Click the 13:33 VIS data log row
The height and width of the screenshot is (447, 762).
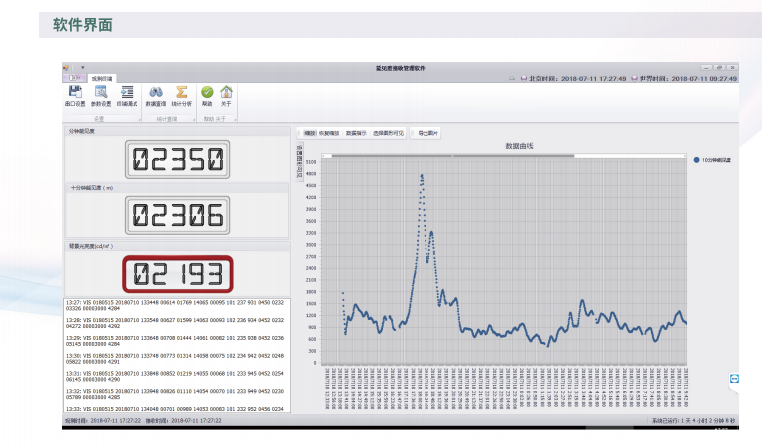point(175,409)
